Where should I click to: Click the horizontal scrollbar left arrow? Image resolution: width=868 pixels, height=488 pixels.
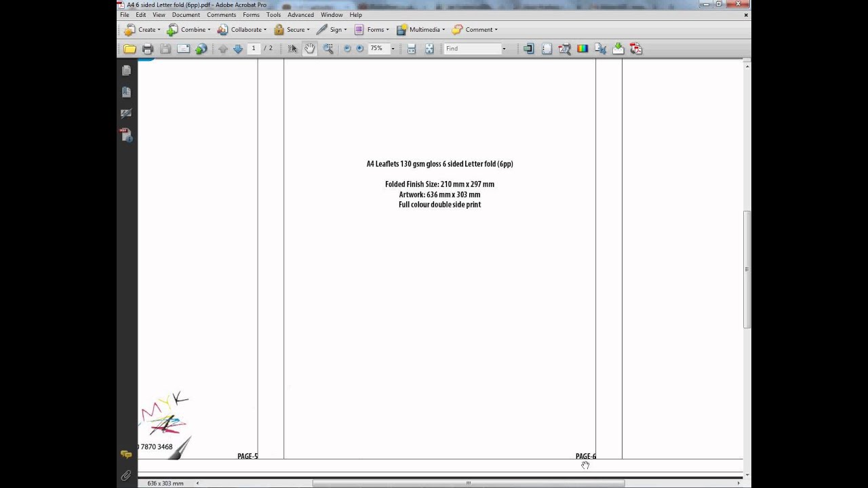click(x=197, y=483)
